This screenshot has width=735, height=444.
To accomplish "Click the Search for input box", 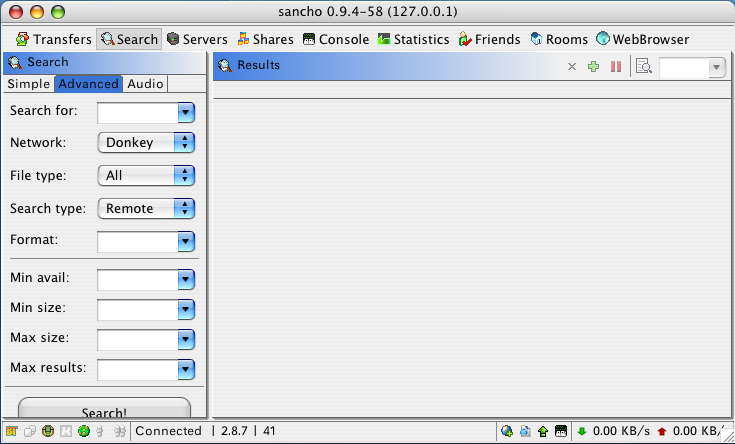I will 138,113.
